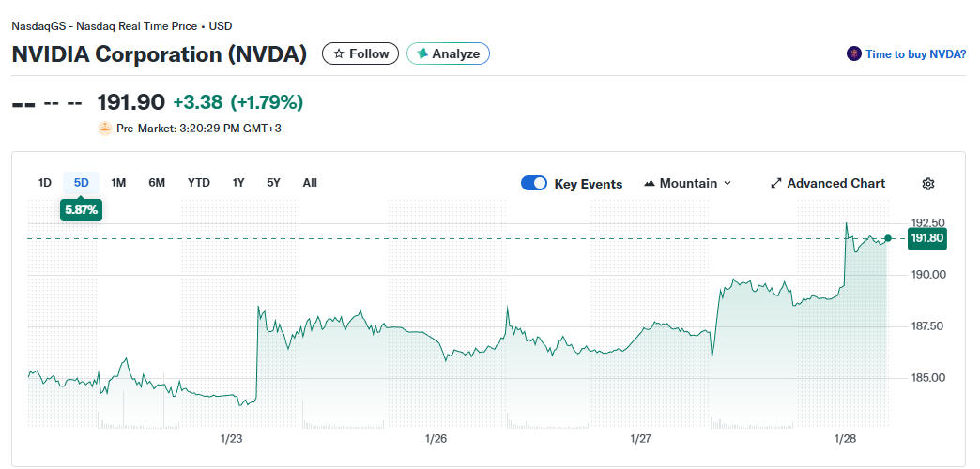Select the 1M time range
The image size is (980, 469).
(x=118, y=183)
